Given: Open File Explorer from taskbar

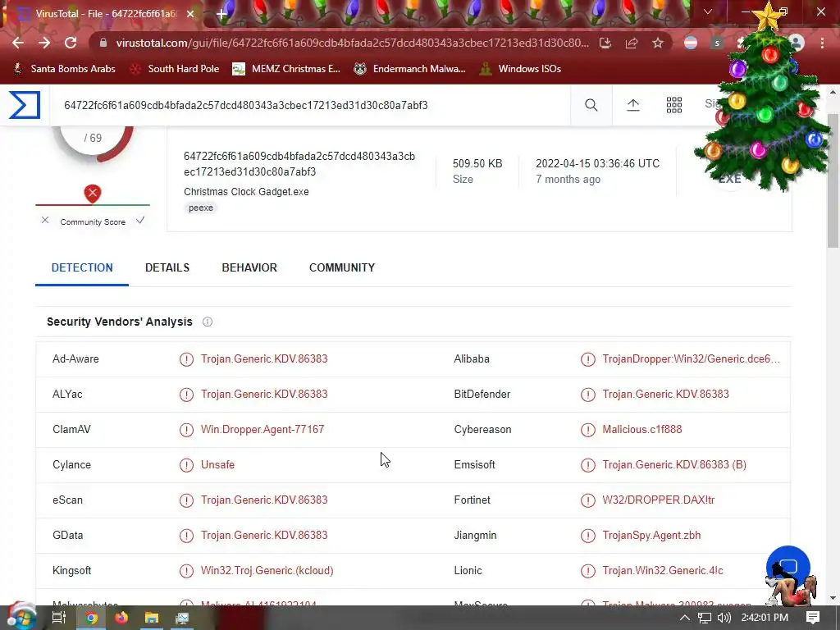Looking at the screenshot, I should click(152, 618).
